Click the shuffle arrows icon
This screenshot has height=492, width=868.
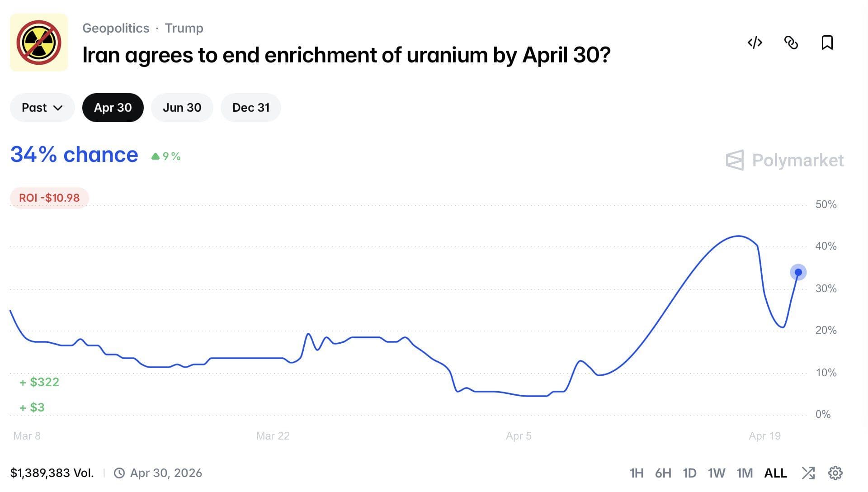[808, 473]
